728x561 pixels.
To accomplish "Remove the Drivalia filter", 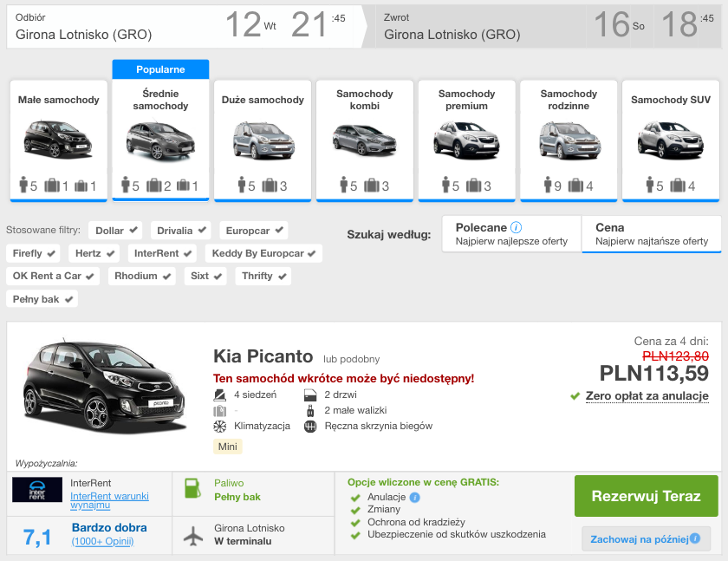I will (181, 231).
